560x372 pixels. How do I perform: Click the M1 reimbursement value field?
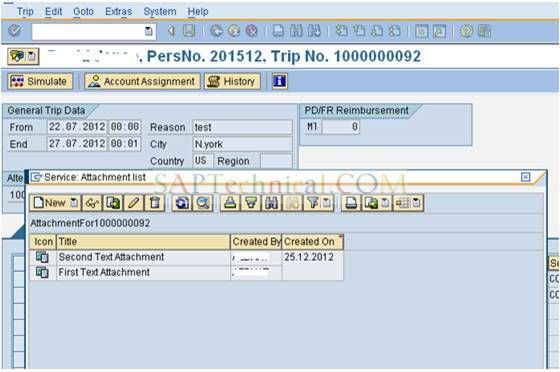pos(341,127)
